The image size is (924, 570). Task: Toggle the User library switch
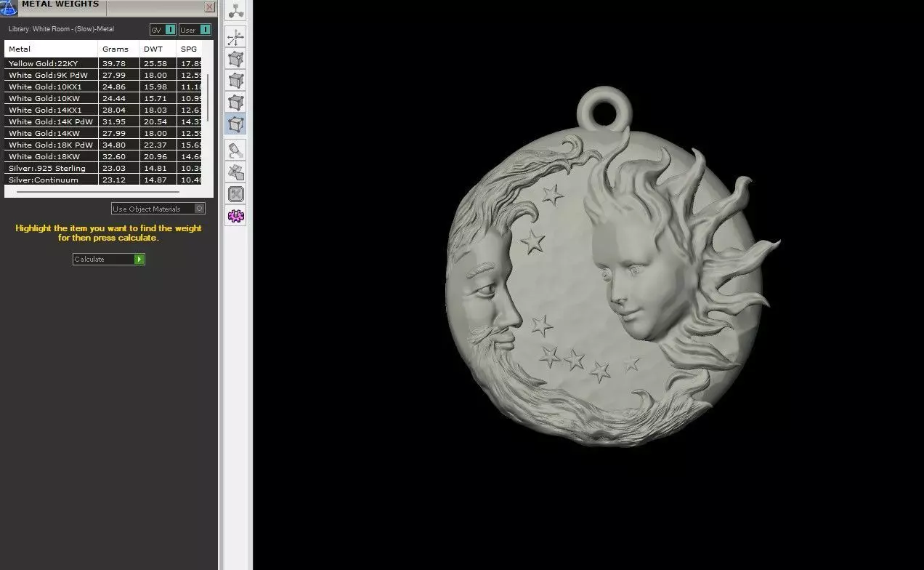point(195,30)
